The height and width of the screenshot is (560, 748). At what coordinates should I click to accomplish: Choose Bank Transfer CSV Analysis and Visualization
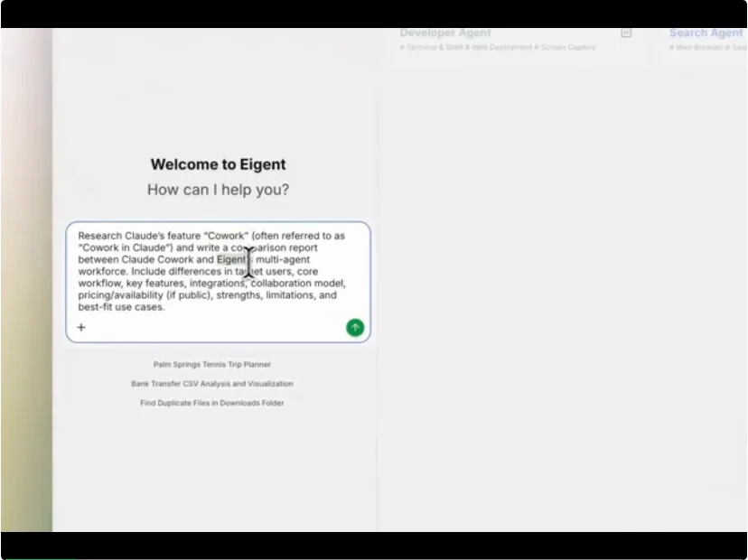[x=212, y=384]
